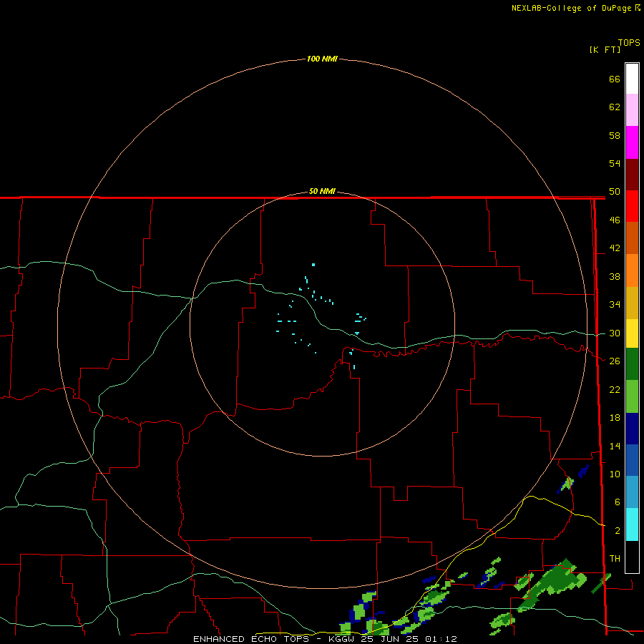Click the legend value 42

[x=615, y=248]
